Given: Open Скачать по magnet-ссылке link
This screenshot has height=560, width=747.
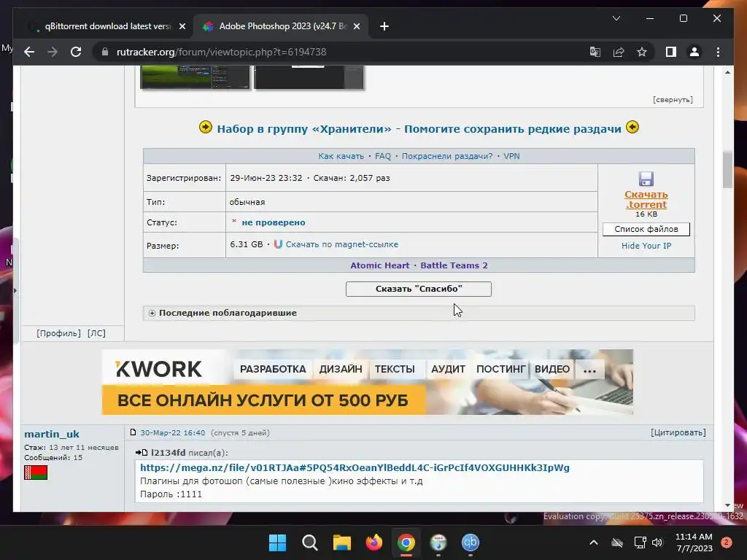Looking at the screenshot, I should [x=341, y=244].
